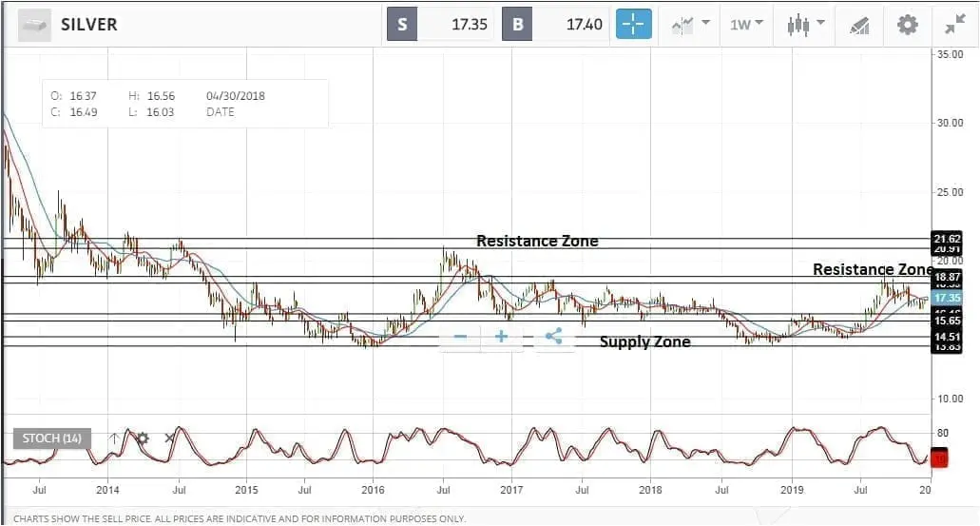This screenshot has height=526, width=980.
Task: Open the drawing tools pencil icon
Action: 859,25
